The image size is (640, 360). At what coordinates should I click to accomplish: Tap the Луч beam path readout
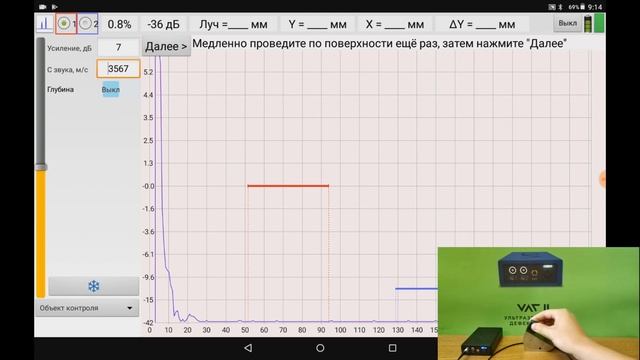coord(233,24)
